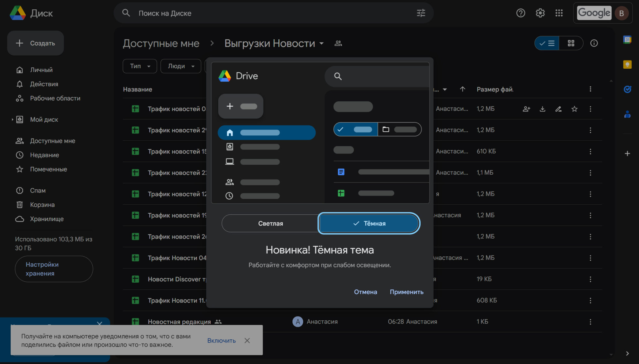Select the Тёмная theme option
This screenshot has height=364, width=639.
(369, 223)
